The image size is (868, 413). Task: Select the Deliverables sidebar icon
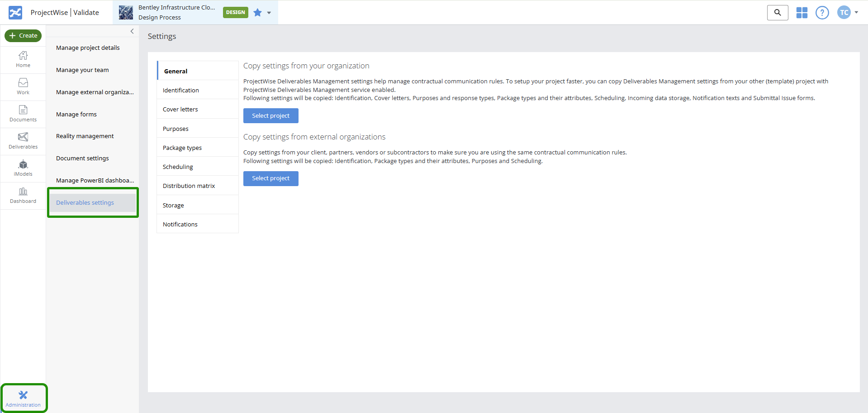[x=23, y=141]
